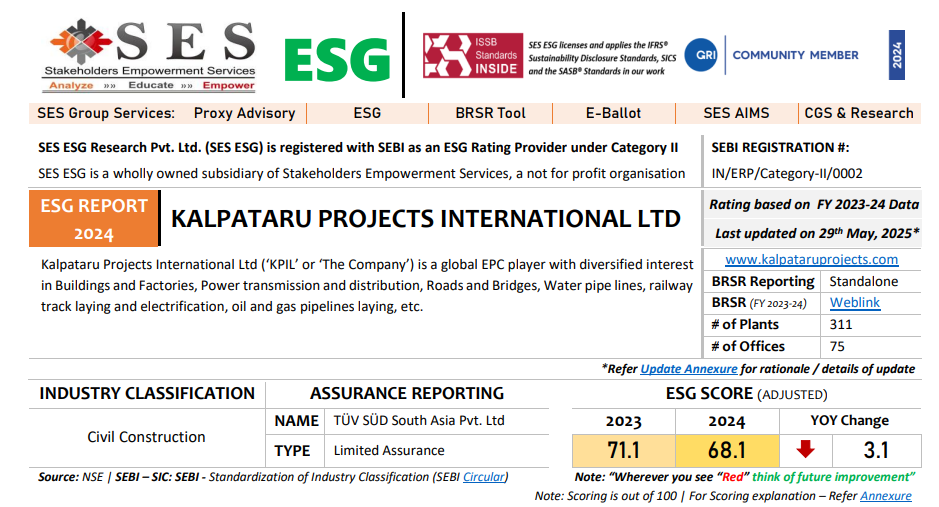Click the '2024' score column header
Screen dimensions: 939x507
(x=727, y=421)
